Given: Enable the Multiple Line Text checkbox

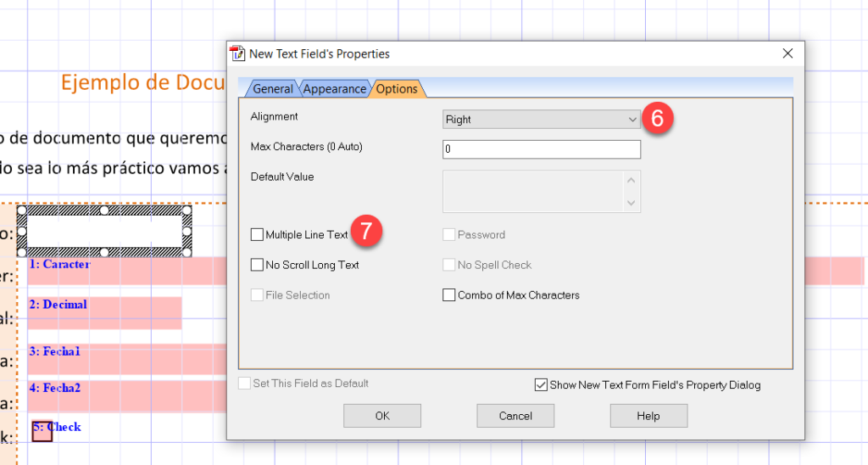Looking at the screenshot, I should click(258, 235).
